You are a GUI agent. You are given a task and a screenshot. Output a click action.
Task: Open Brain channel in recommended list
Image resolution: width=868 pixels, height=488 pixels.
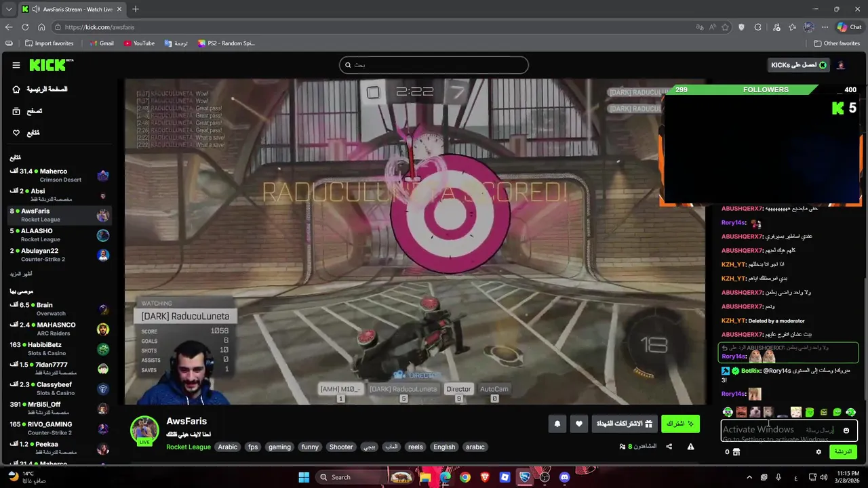[59, 309]
